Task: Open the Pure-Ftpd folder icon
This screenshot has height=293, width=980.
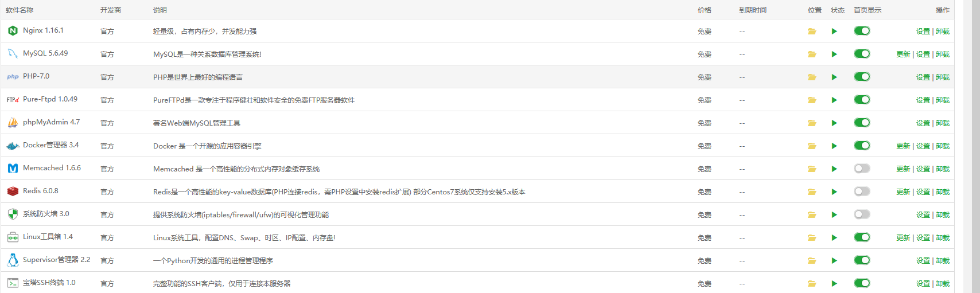Action: [812, 100]
